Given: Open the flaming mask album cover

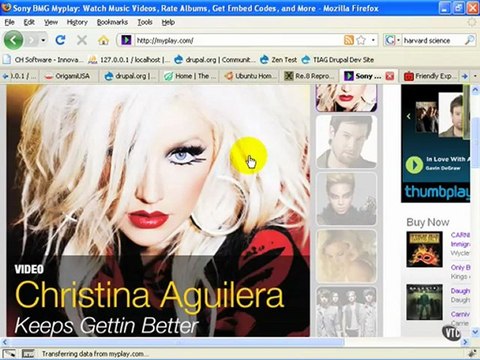Looking at the screenshot, I should click(x=424, y=249).
